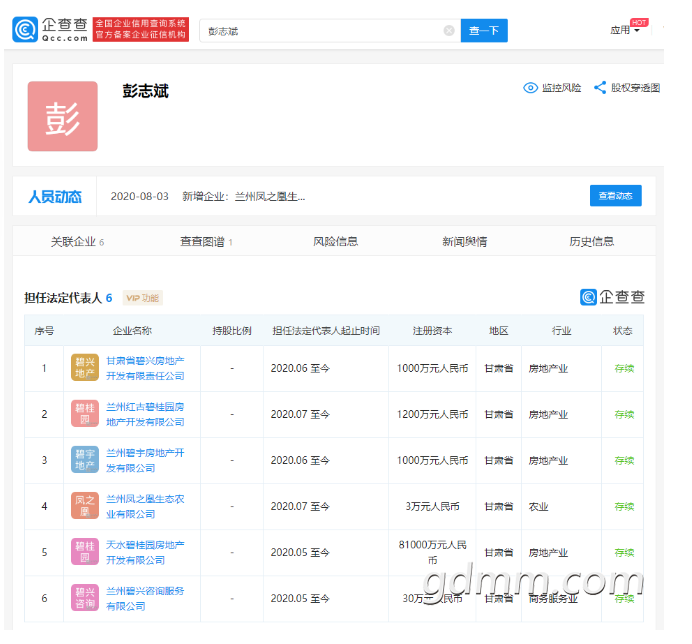Viewport: 692px width, 644px height.
Task: Click the 查看动态 button
Action: click(x=616, y=196)
